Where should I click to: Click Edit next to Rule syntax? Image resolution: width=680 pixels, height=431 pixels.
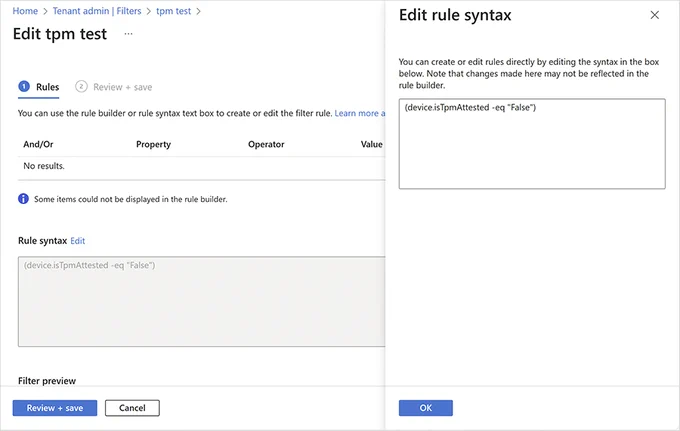pyautogui.click(x=78, y=241)
